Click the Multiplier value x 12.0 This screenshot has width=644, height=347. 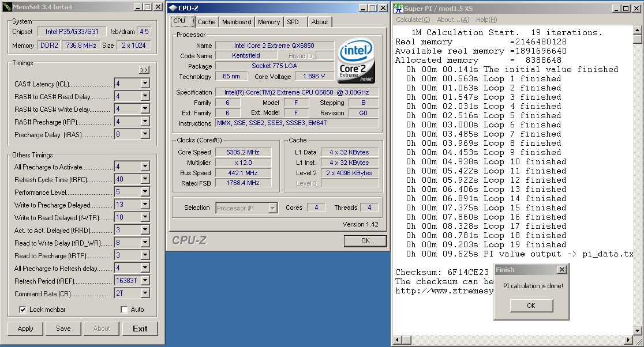click(x=243, y=163)
